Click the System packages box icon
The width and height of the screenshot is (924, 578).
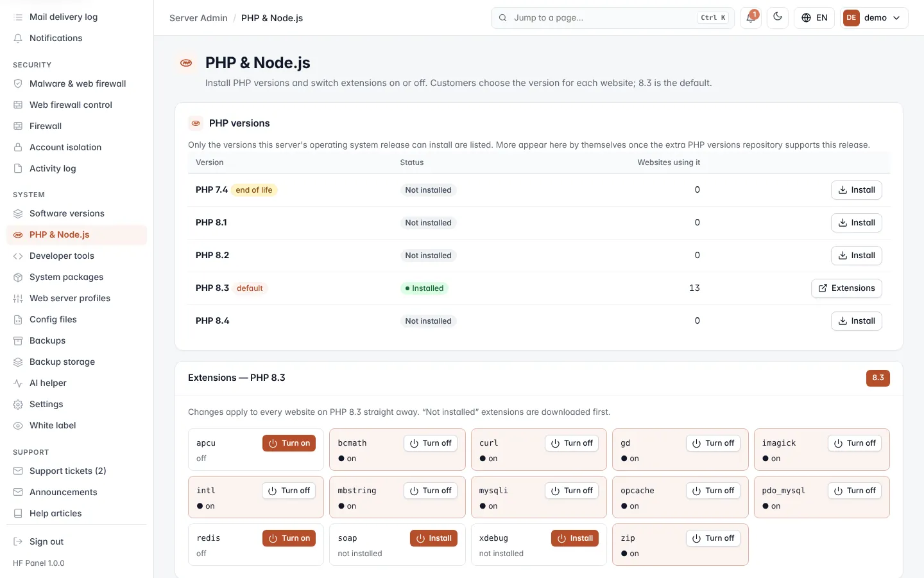(x=18, y=277)
